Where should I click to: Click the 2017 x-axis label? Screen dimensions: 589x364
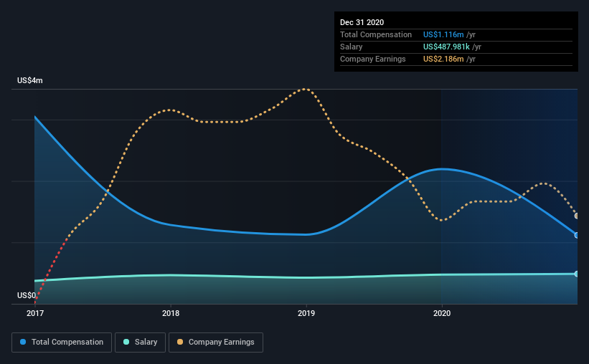(x=35, y=313)
